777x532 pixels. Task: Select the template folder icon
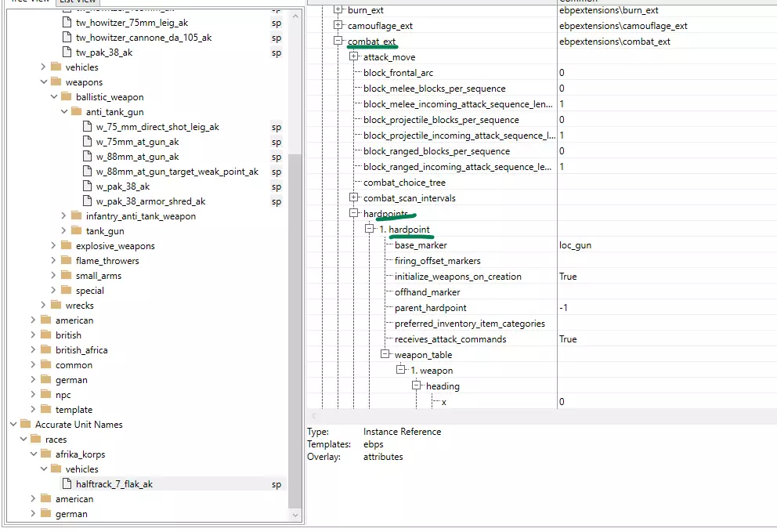tap(46, 408)
